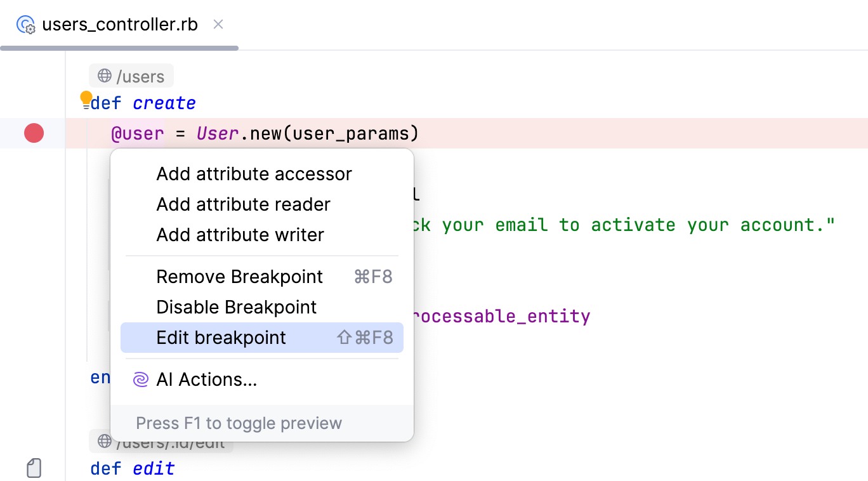Viewport: 868px width, 481px height.
Task: Open the intention lightbulb next to def create
Action: click(x=86, y=97)
